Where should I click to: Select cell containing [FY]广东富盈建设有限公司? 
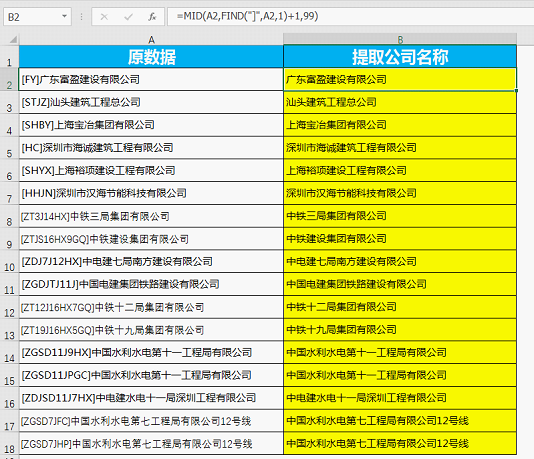151,79
